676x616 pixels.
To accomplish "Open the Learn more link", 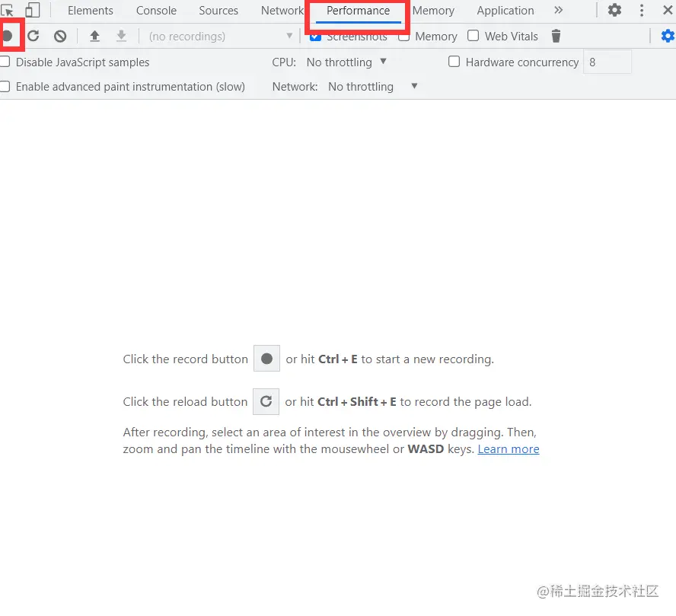I will (509, 449).
